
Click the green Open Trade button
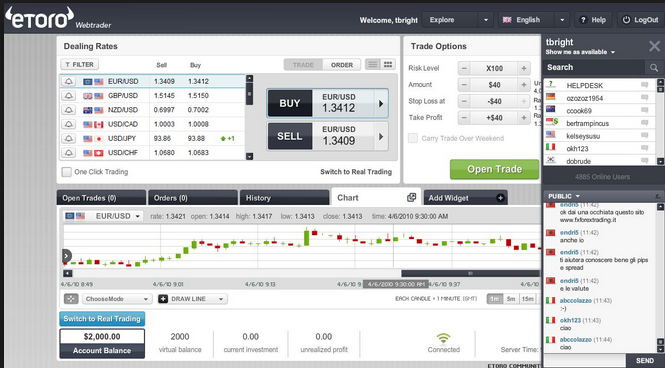[x=495, y=169]
